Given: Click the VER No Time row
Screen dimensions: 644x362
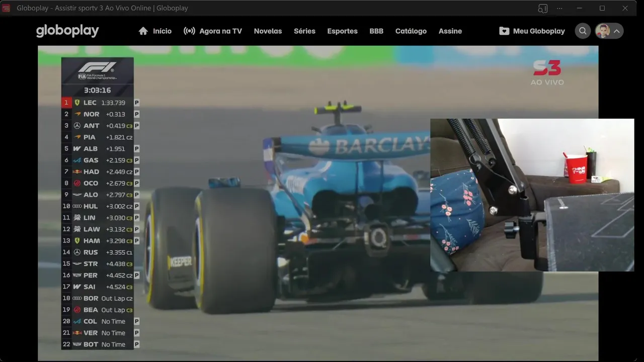Looking at the screenshot, I should pyautogui.click(x=100, y=333).
